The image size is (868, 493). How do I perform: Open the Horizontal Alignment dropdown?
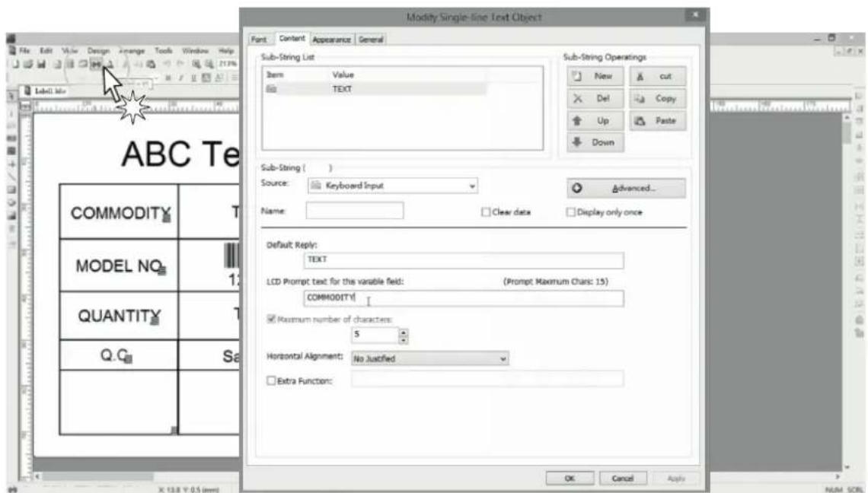(x=430, y=358)
